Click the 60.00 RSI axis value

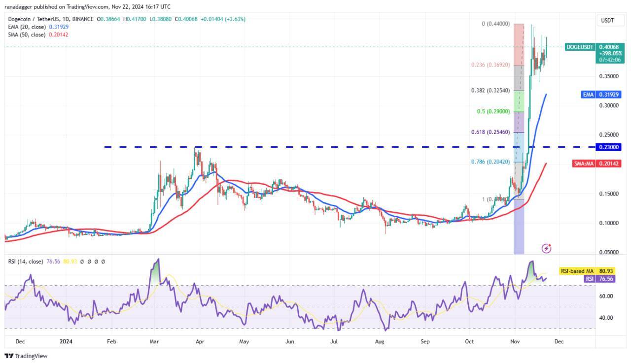click(x=605, y=296)
